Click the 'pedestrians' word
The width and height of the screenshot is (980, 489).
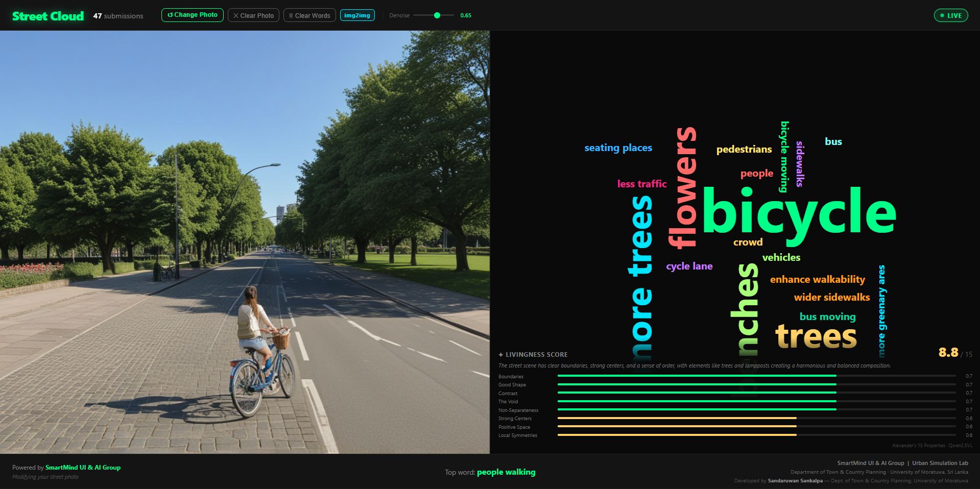click(744, 149)
